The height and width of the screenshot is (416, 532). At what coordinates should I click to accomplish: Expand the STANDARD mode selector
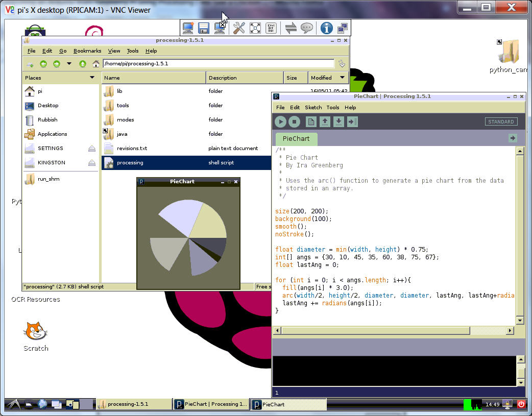[501, 121]
